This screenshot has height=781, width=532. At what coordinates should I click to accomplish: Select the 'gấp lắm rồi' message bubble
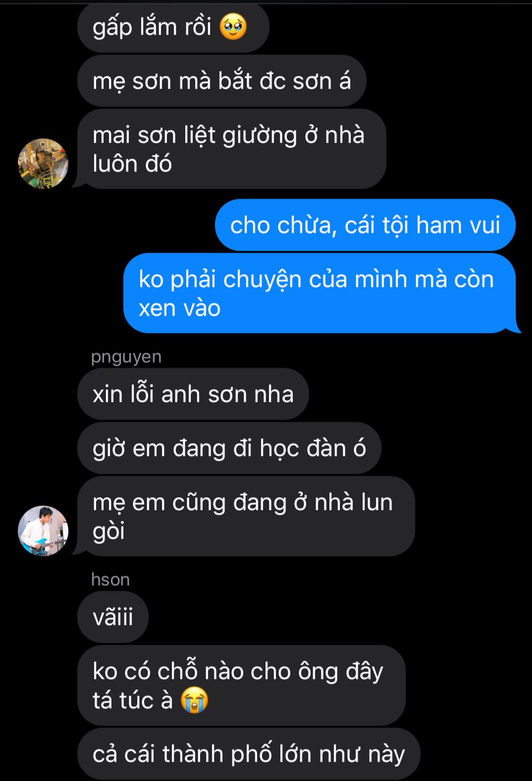[173, 27]
